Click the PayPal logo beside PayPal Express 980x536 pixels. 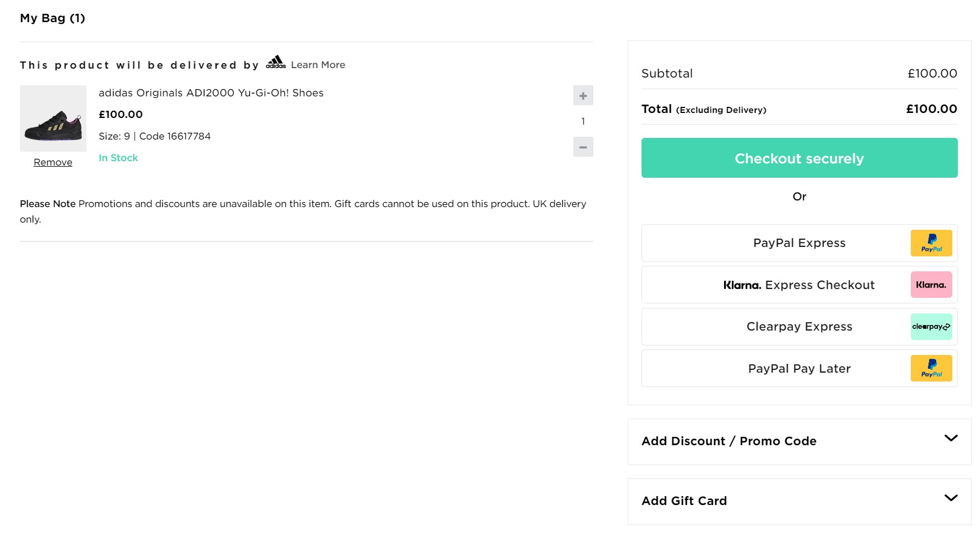pyautogui.click(x=931, y=243)
